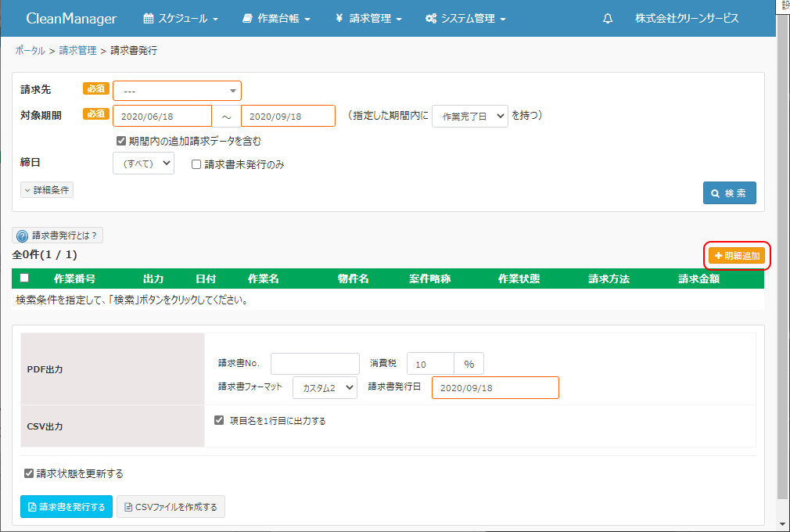790x532 pixels.
Task: Click the orange 明細追加 button
Action: (737, 256)
